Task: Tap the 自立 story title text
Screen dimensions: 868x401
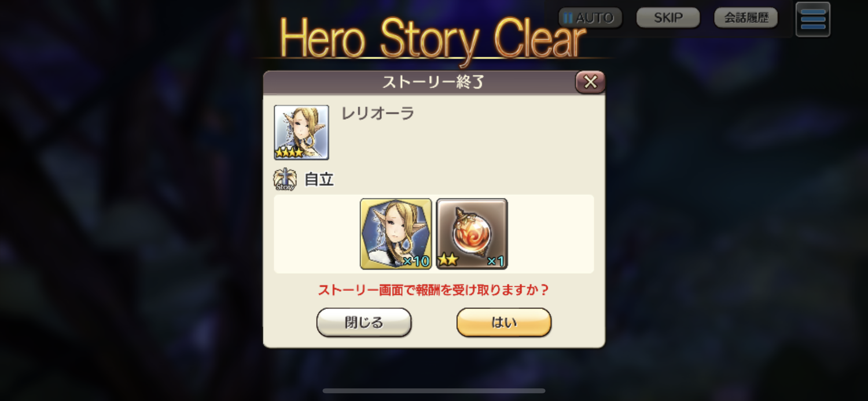Action: 319,179
